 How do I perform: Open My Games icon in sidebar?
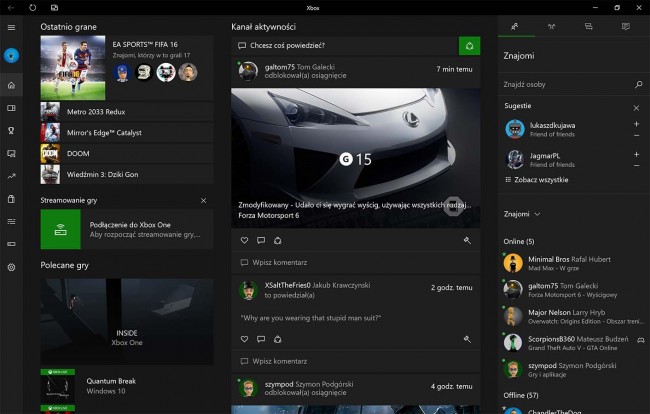tap(11, 108)
